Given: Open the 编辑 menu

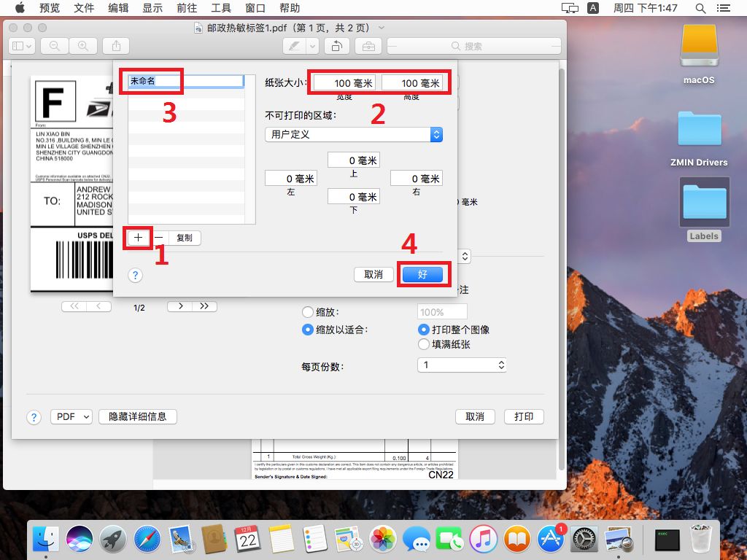Looking at the screenshot, I should click(x=118, y=8).
